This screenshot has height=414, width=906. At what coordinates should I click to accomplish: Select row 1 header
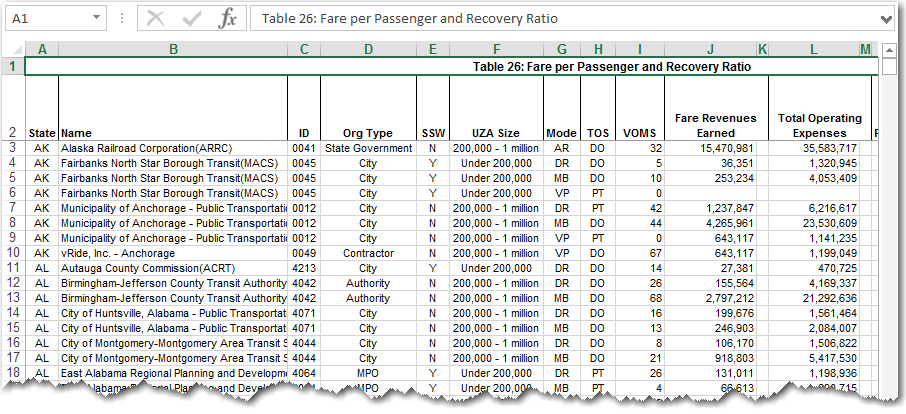coord(13,66)
